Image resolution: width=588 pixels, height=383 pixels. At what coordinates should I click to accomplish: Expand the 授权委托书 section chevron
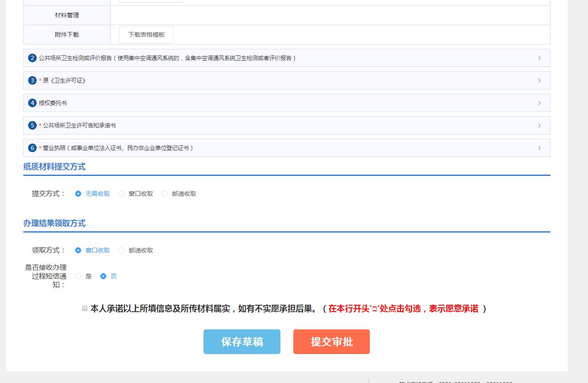[539, 102]
